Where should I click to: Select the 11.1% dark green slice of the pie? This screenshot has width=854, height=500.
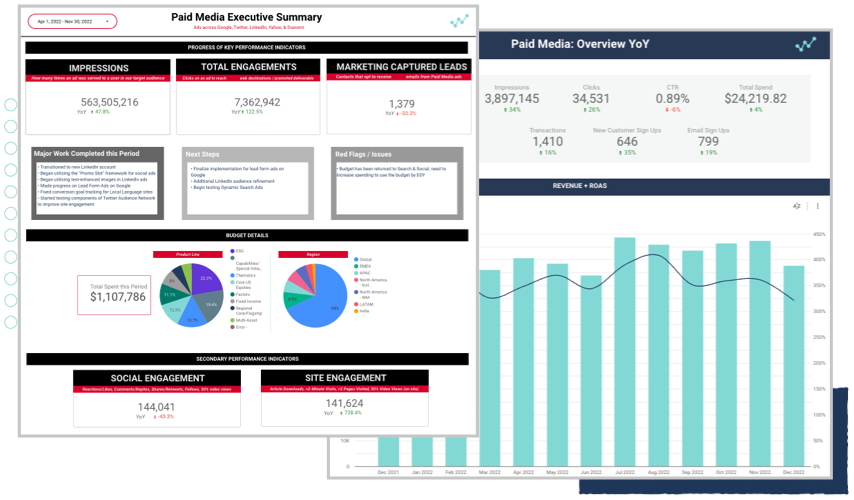169,295
